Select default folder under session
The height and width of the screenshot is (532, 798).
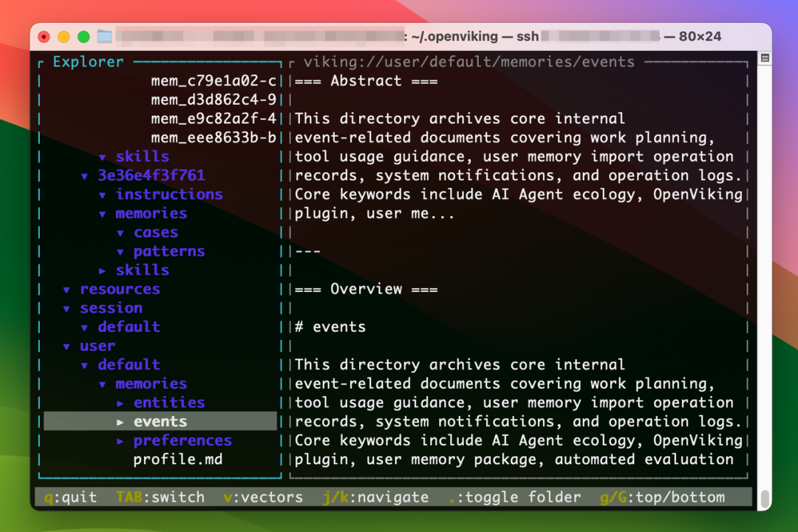pos(129,327)
